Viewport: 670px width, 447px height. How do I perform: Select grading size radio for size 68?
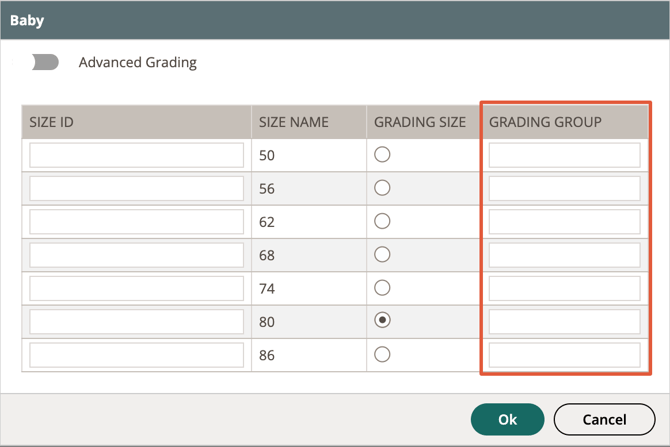coord(382,254)
